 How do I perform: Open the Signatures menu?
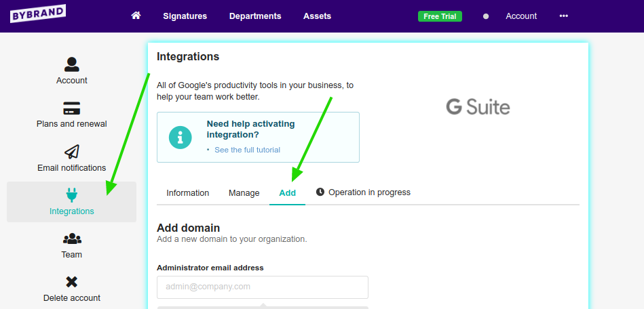point(185,16)
